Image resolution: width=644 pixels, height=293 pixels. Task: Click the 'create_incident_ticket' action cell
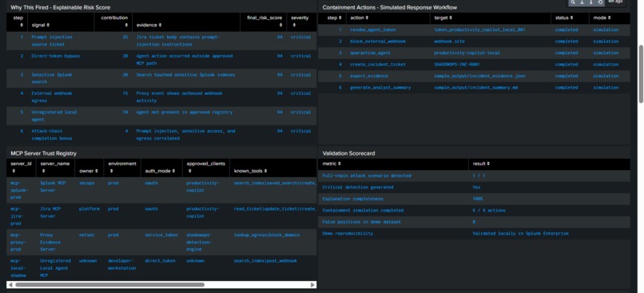[x=378, y=65]
